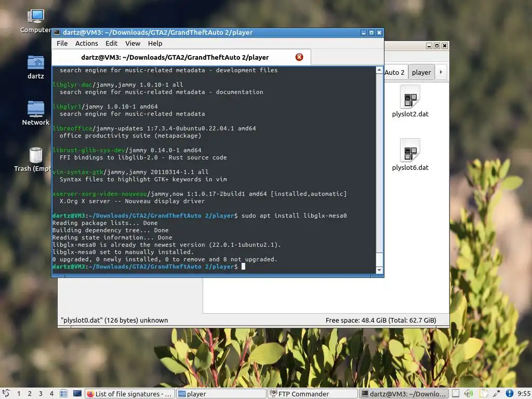This screenshot has width=532, height=399.
Task: Switch to workspace 4
Action: tap(51, 394)
